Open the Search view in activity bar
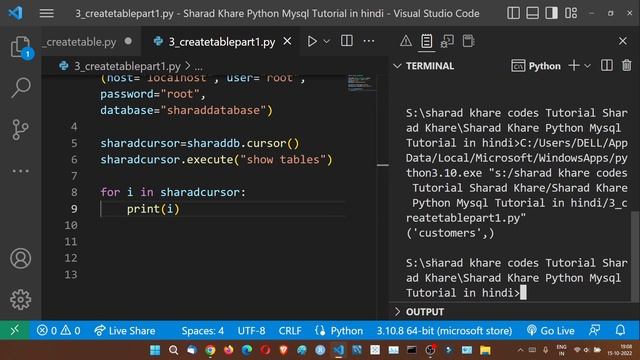The width and height of the screenshot is (640, 360). click(20, 87)
